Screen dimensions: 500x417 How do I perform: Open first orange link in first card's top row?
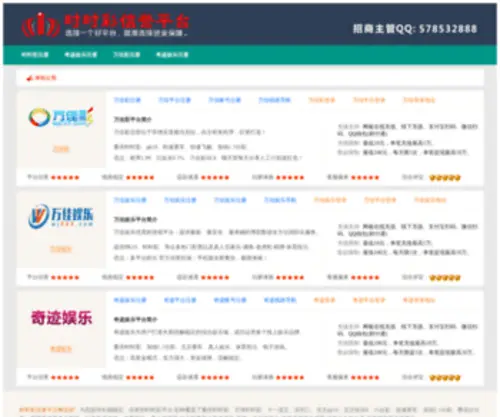tap(322, 100)
